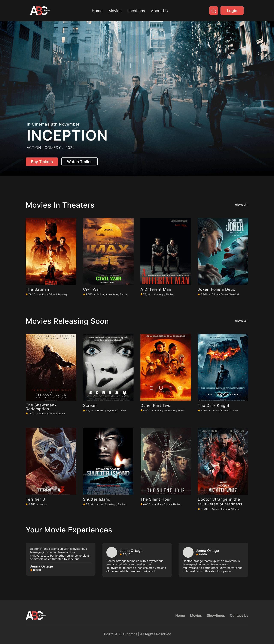Click In Cinemas 8th November text
This screenshot has height=644, width=274.
tap(53, 124)
